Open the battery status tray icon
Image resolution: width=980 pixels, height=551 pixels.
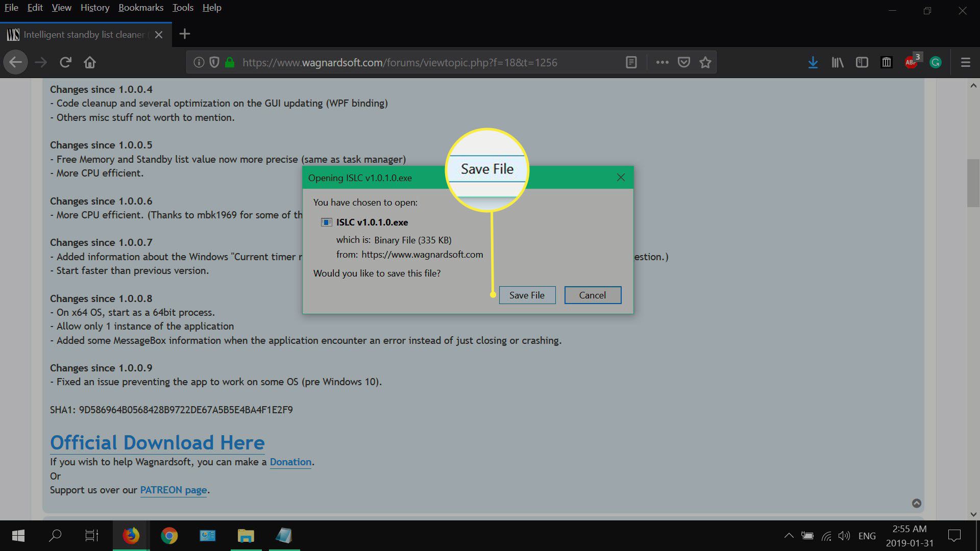pyautogui.click(x=807, y=536)
